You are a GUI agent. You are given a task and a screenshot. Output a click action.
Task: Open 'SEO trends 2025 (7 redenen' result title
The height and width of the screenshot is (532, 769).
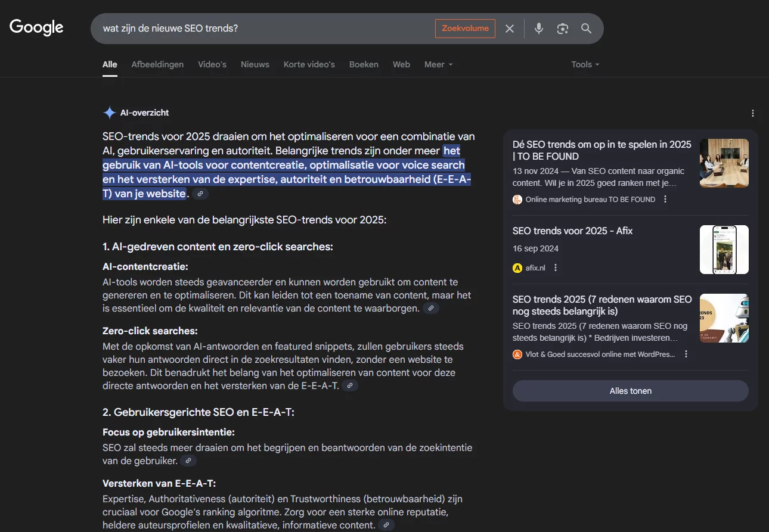click(602, 305)
